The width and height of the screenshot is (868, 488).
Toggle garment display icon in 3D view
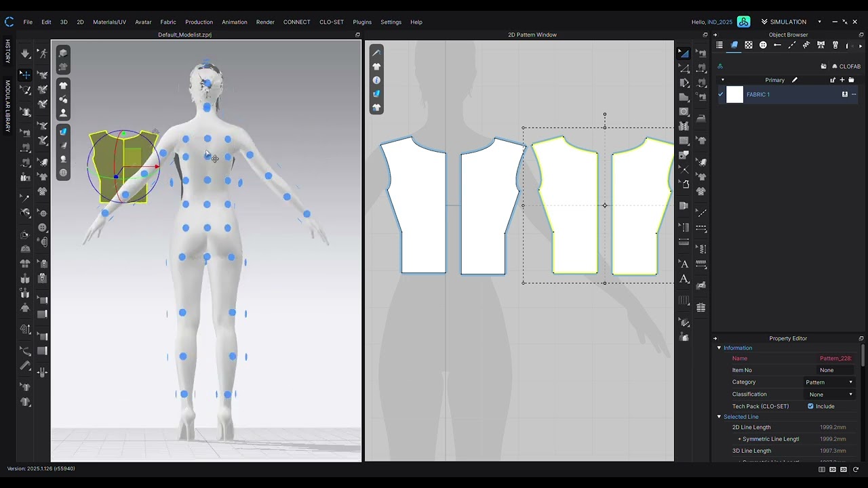pyautogui.click(x=63, y=85)
